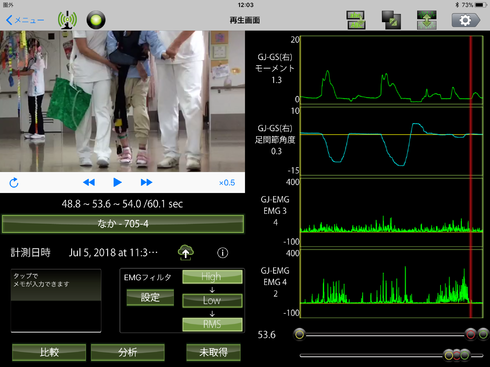Upload data with the cloud icon
490x367 pixels.
(x=186, y=253)
